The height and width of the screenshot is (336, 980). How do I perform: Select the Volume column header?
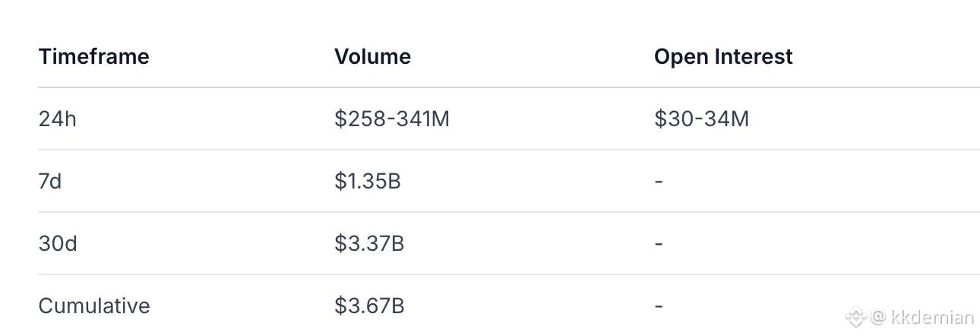pyautogui.click(x=372, y=56)
